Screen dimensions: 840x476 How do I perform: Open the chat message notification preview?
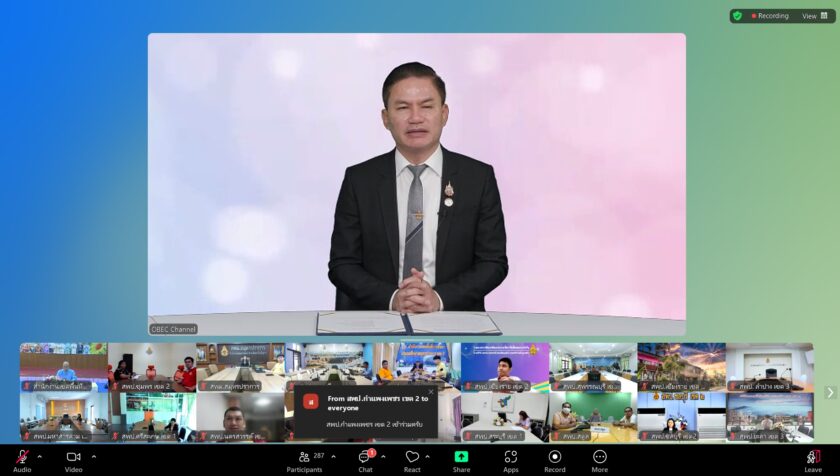(366, 412)
